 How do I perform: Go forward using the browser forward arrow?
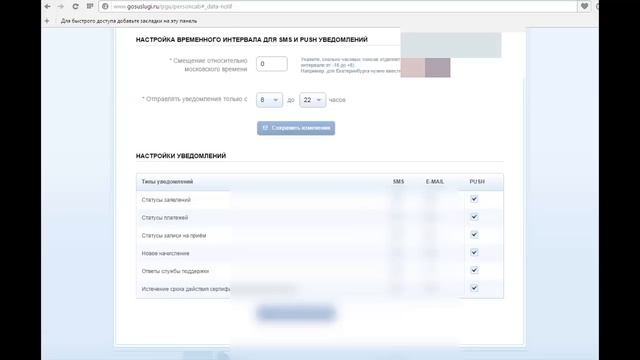(61, 7)
